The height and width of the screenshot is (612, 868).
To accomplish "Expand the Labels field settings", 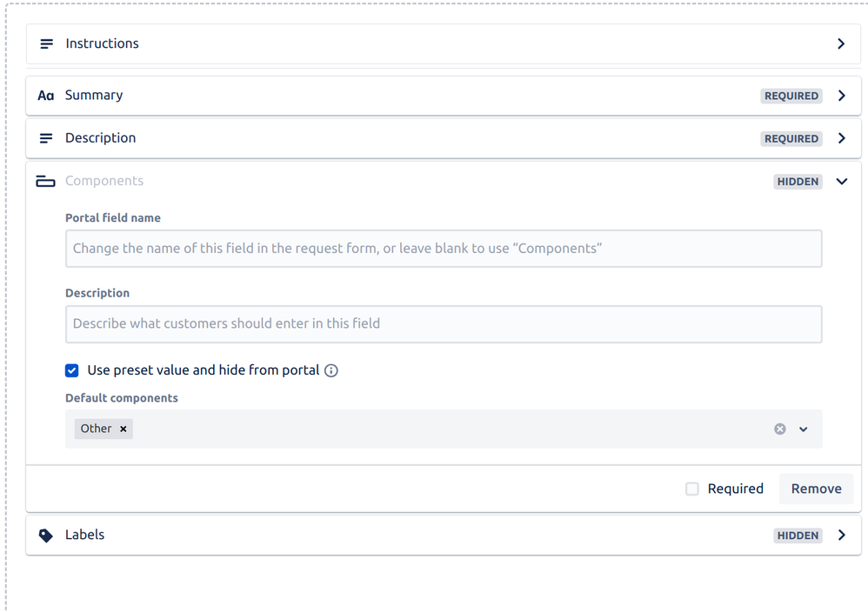I will tap(841, 535).
